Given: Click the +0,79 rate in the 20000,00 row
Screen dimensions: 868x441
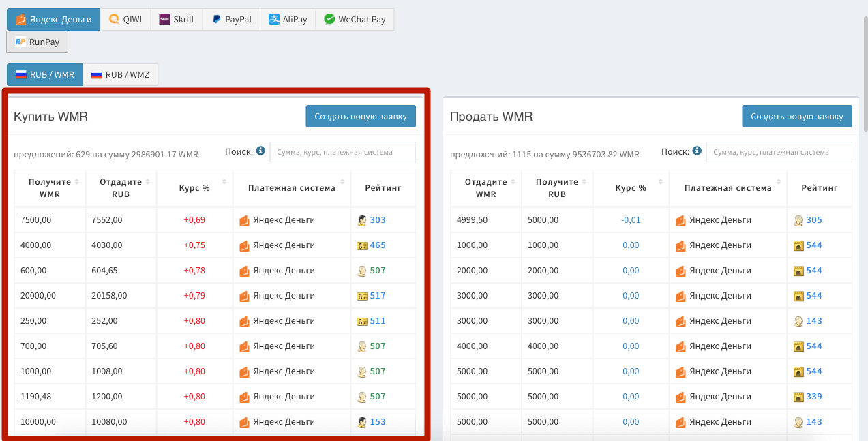Looking at the screenshot, I should click(194, 296).
